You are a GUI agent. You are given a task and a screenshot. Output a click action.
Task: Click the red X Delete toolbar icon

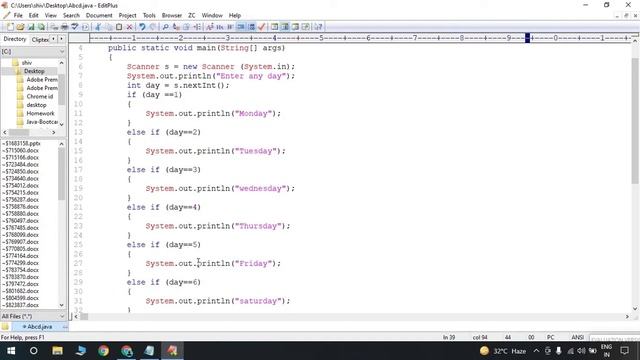tap(129, 27)
